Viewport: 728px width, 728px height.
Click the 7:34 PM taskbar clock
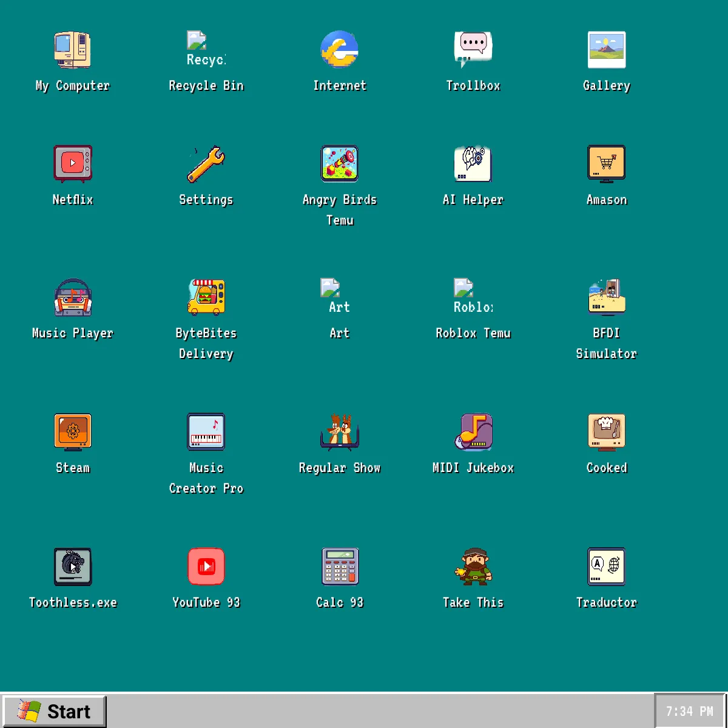click(690, 711)
